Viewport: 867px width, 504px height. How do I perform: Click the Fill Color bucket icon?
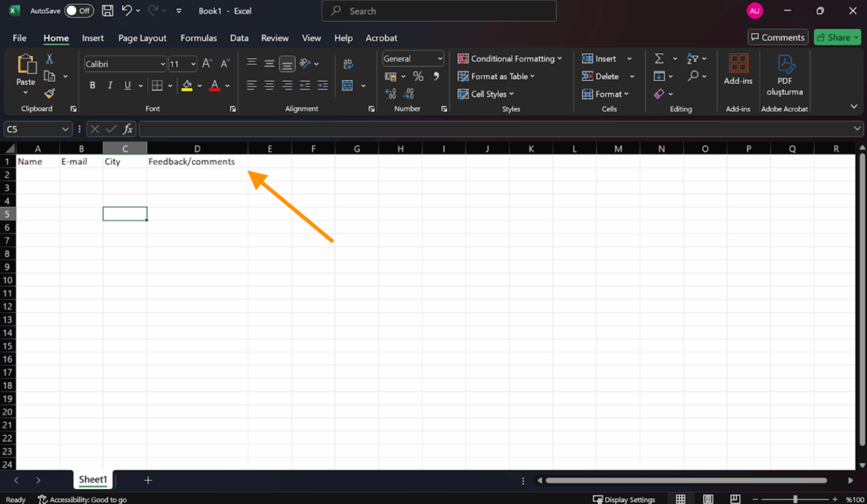tap(187, 85)
